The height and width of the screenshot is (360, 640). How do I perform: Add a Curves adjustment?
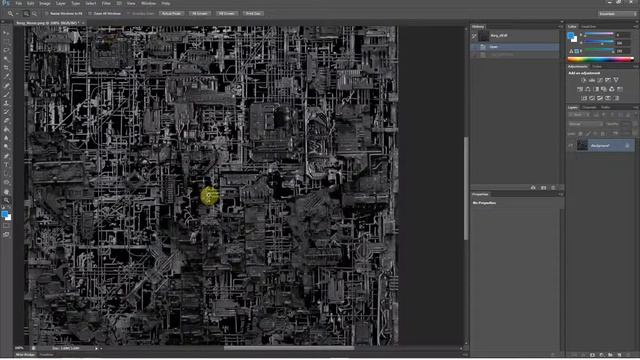tap(600, 80)
